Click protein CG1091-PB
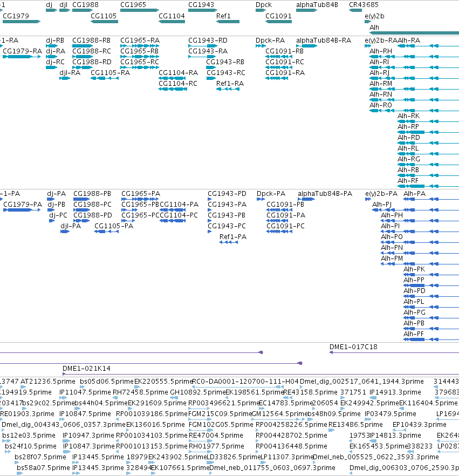The width and height of the screenshot is (459, 476). click(x=279, y=210)
